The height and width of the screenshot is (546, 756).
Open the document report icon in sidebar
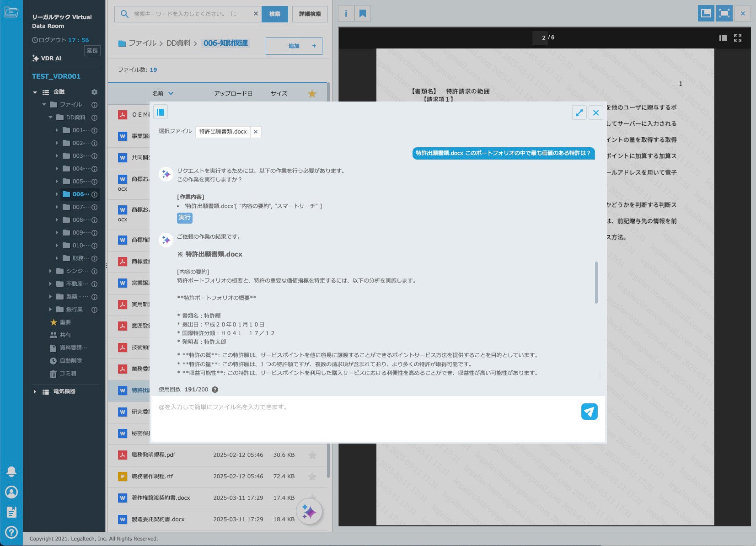pos(11,512)
